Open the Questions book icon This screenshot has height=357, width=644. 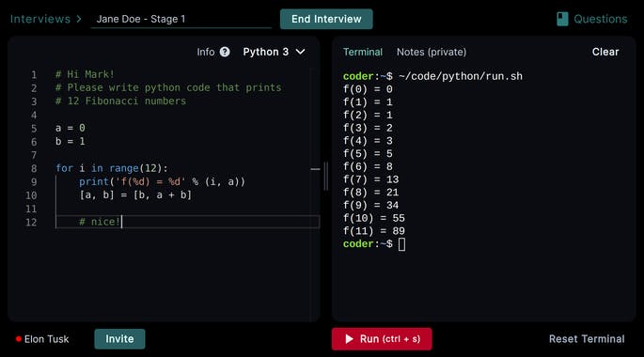coord(562,19)
